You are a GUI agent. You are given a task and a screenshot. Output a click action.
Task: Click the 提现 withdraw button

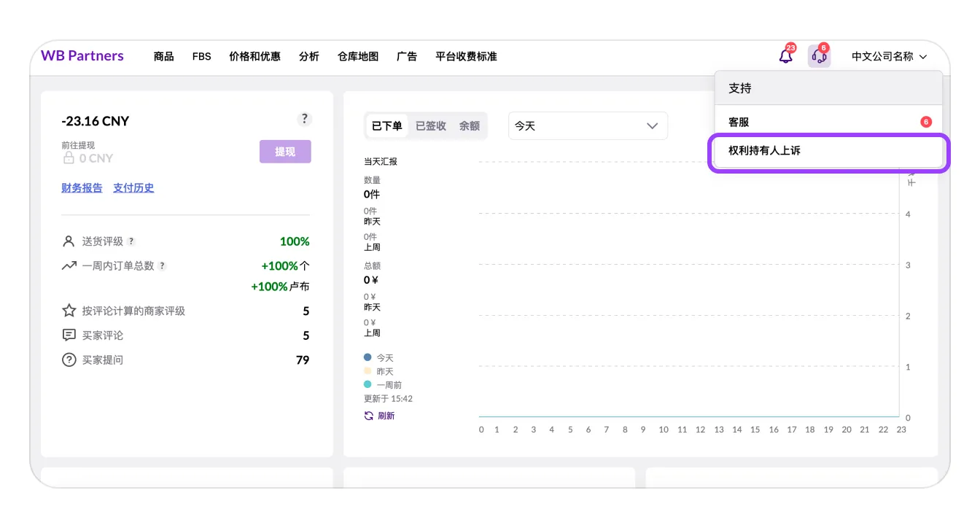pyautogui.click(x=285, y=152)
